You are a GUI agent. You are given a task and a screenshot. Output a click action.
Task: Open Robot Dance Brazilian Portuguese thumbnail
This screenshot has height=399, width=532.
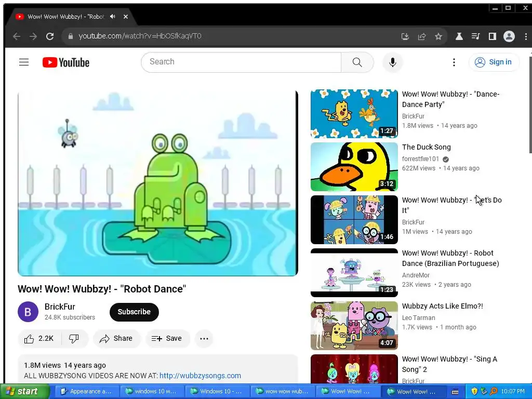(x=354, y=272)
